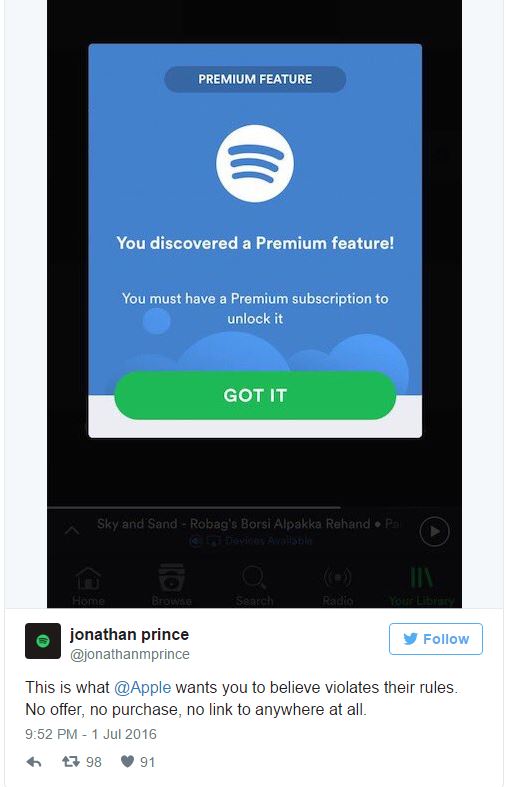506x787 pixels.
Task: Open the @jonathanmprince handle
Action: pos(130,654)
